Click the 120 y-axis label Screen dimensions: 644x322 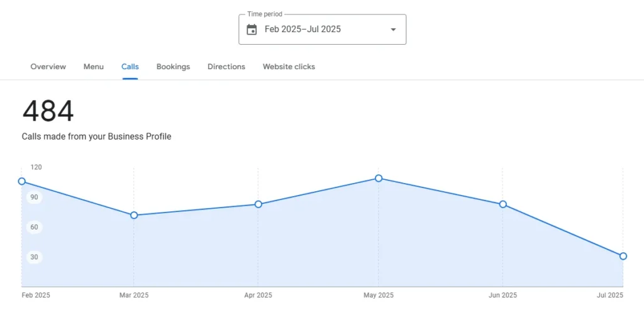36,167
